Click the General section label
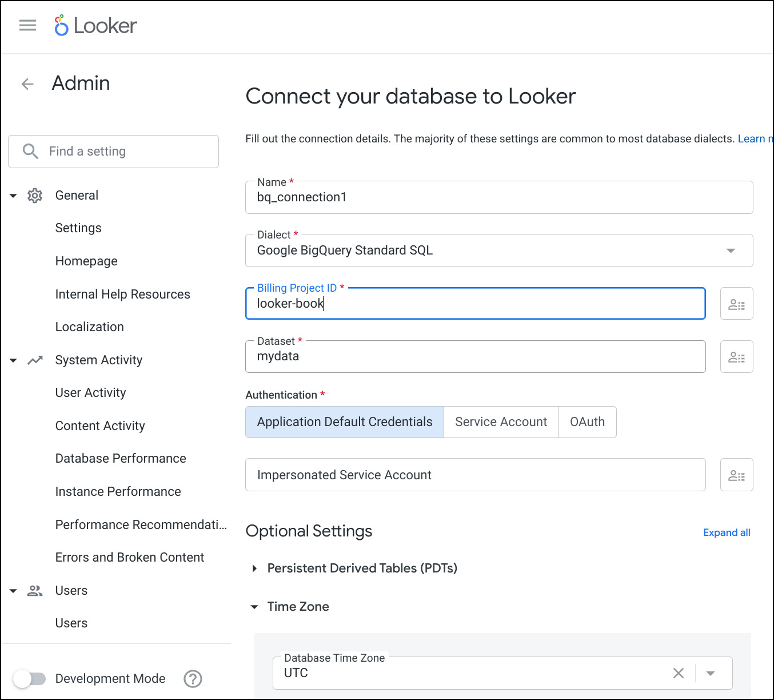The width and height of the screenshot is (774, 700). click(77, 196)
